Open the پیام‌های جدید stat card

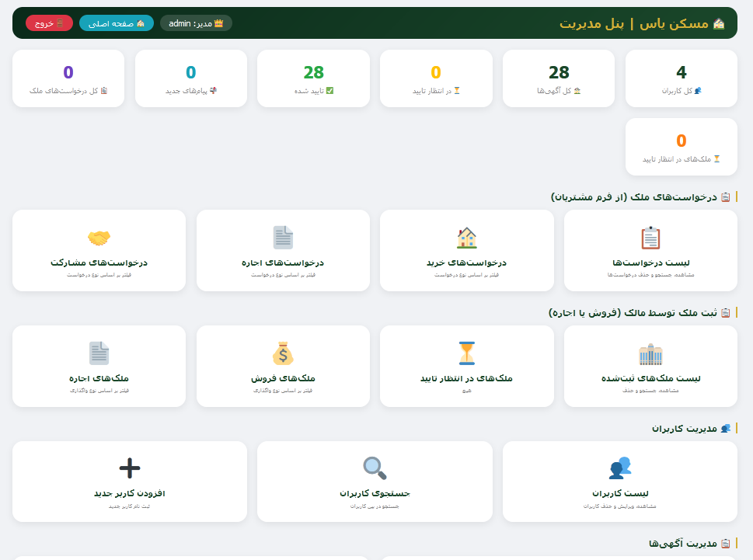click(x=191, y=78)
